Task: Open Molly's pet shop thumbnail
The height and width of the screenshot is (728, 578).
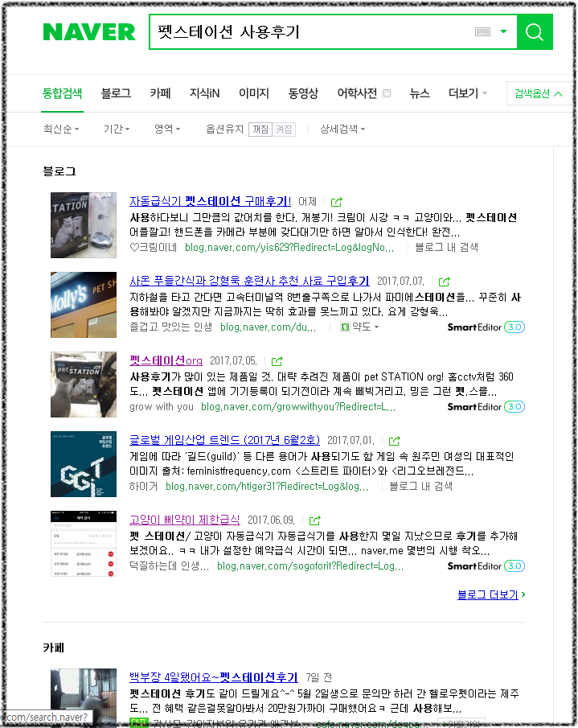Action: (84, 305)
